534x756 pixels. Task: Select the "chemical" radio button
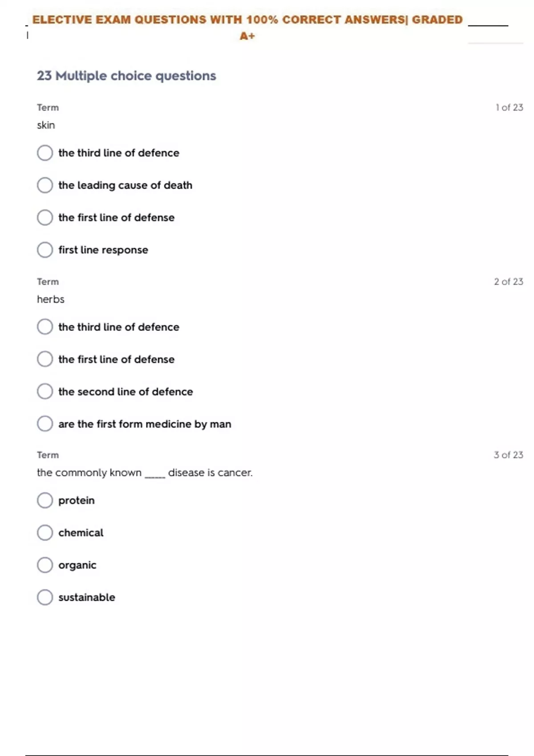[x=45, y=533]
